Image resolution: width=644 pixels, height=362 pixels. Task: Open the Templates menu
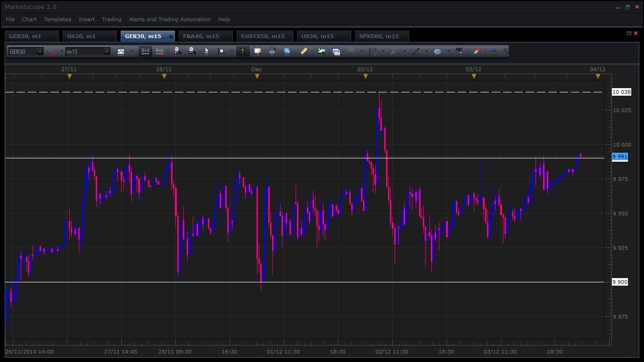point(58,19)
